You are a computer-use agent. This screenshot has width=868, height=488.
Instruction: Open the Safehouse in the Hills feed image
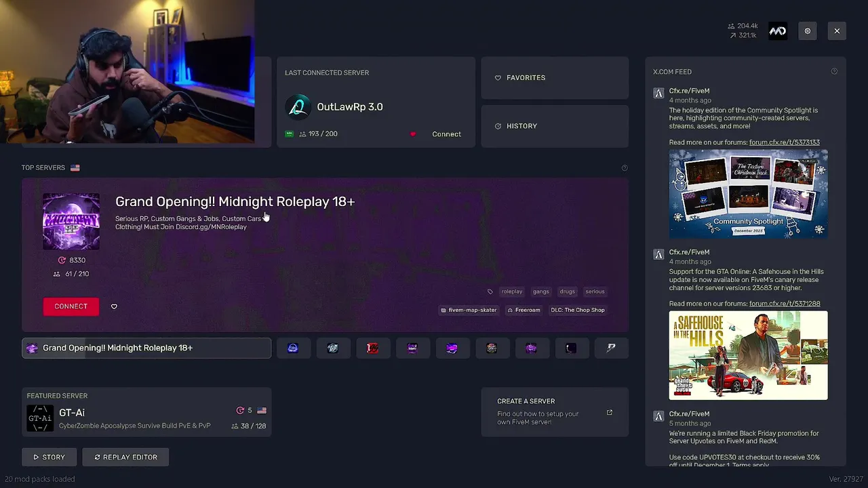[748, 355]
